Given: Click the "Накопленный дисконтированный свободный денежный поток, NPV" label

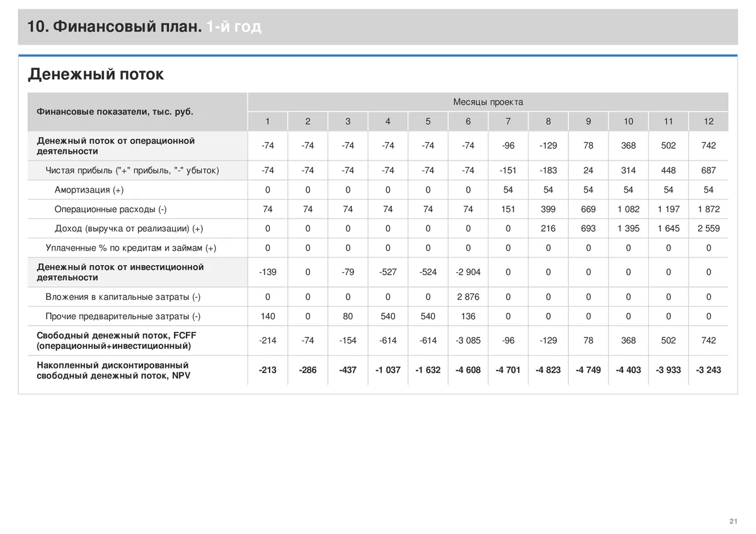Looking at the screenshot, I should 113,370.
